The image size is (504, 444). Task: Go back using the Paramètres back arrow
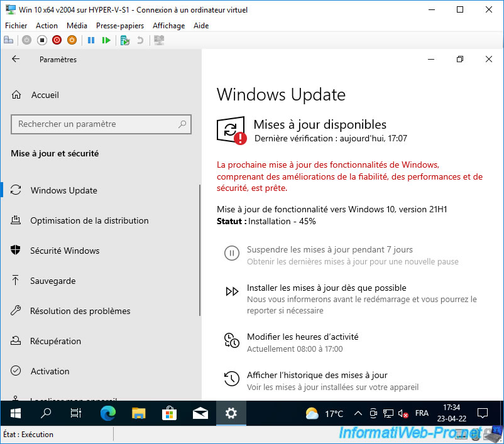[16, 59]
